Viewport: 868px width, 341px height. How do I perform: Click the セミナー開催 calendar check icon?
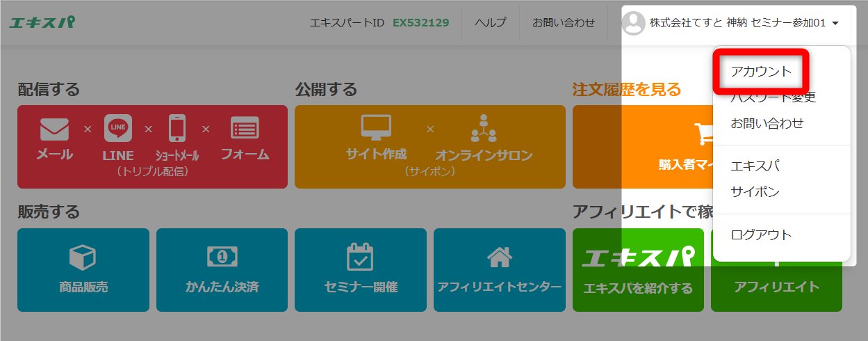click(x=360, y=256)
